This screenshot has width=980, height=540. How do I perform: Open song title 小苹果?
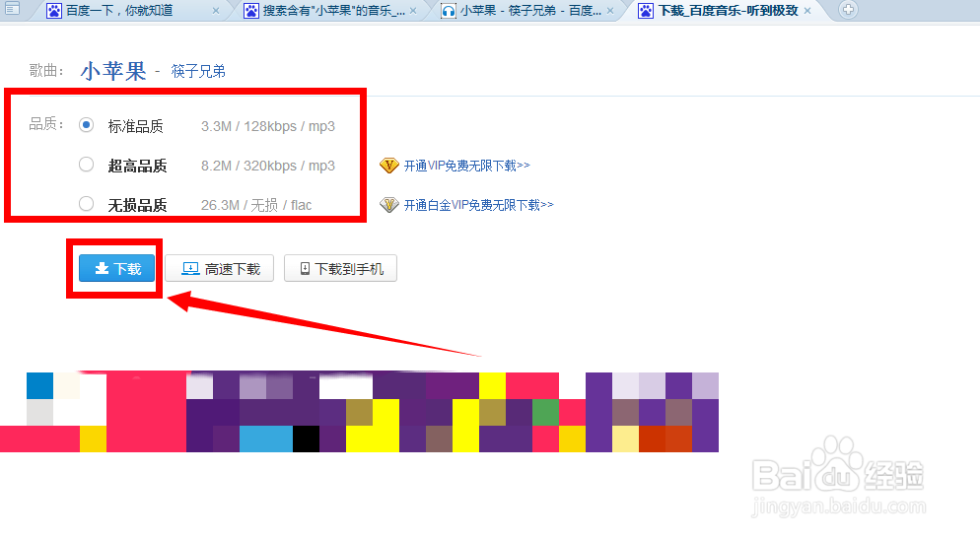113,71
